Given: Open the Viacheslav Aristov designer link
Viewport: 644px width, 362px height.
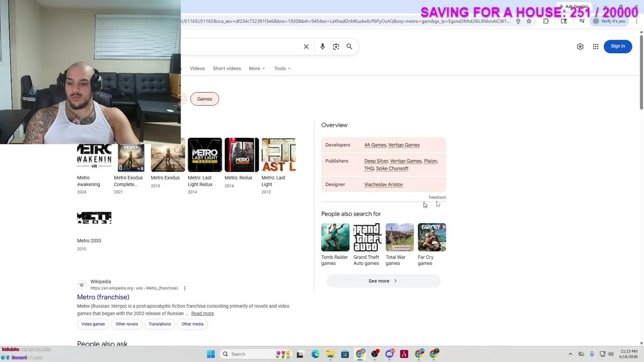Looking at the screenshot, I should pos(383,185).
